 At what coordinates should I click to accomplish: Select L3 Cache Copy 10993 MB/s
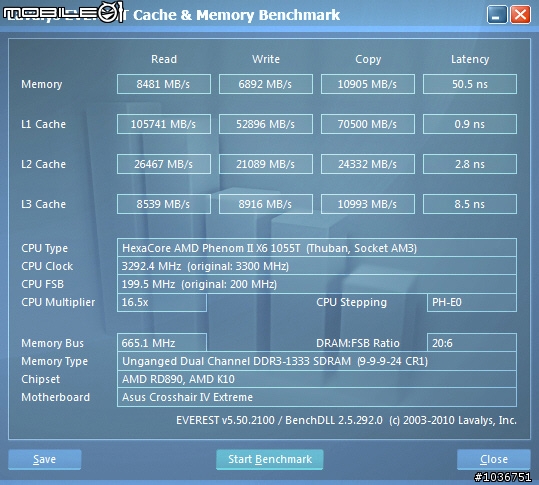(368, 204)
